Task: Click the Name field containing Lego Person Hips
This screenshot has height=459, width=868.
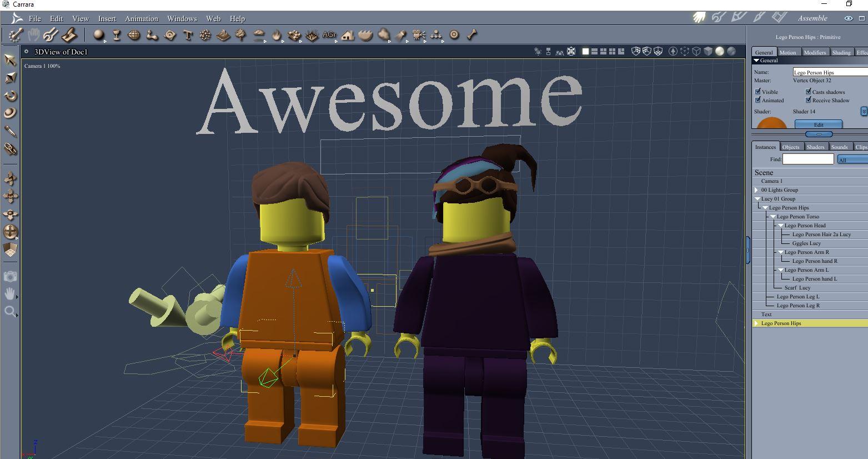Action: pos(830,72)
